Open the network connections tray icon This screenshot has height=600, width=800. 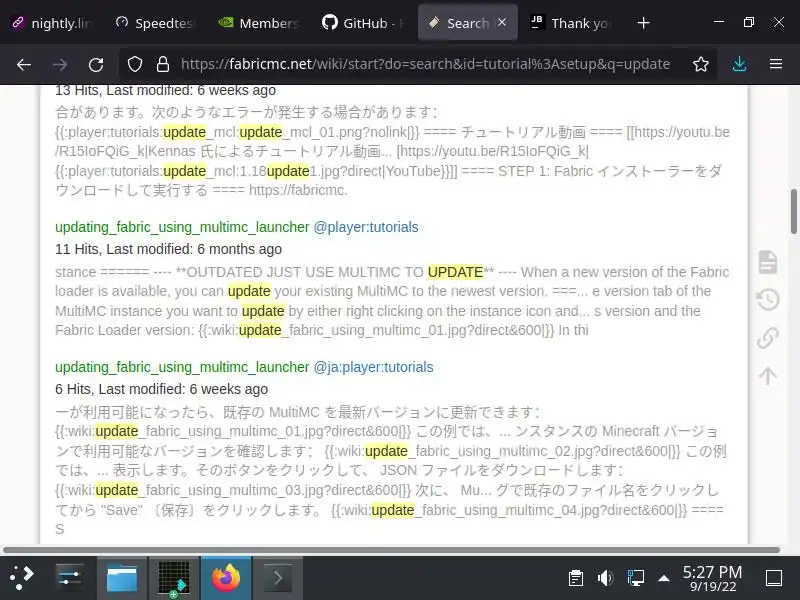coord(635,578)
